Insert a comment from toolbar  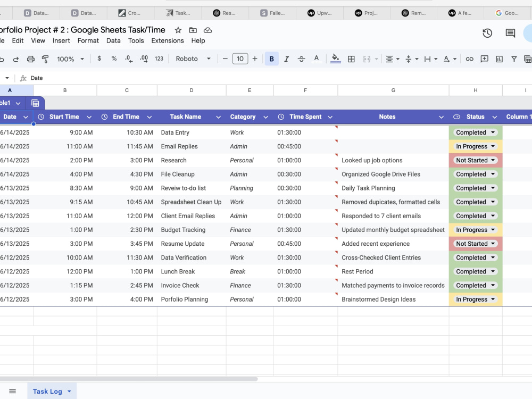pyautogui.click(x=485, y=59)
